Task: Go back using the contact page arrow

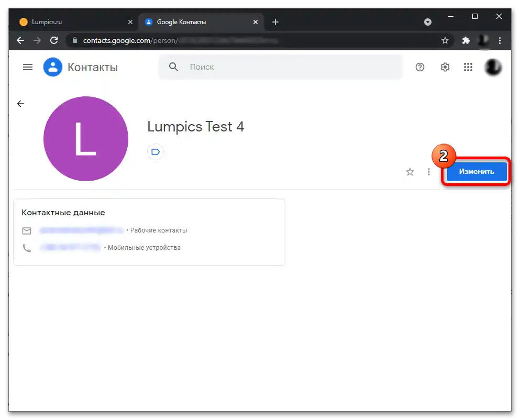Action: (x=20, y=104)
